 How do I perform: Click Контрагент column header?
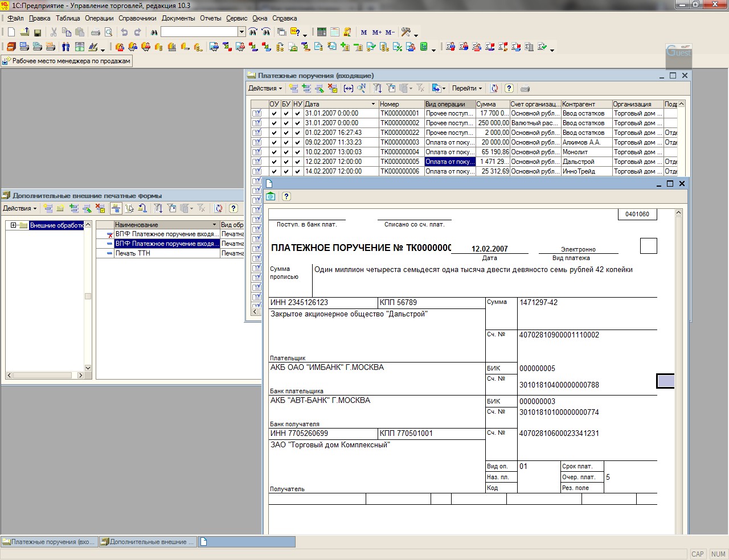tap(587, 104)
